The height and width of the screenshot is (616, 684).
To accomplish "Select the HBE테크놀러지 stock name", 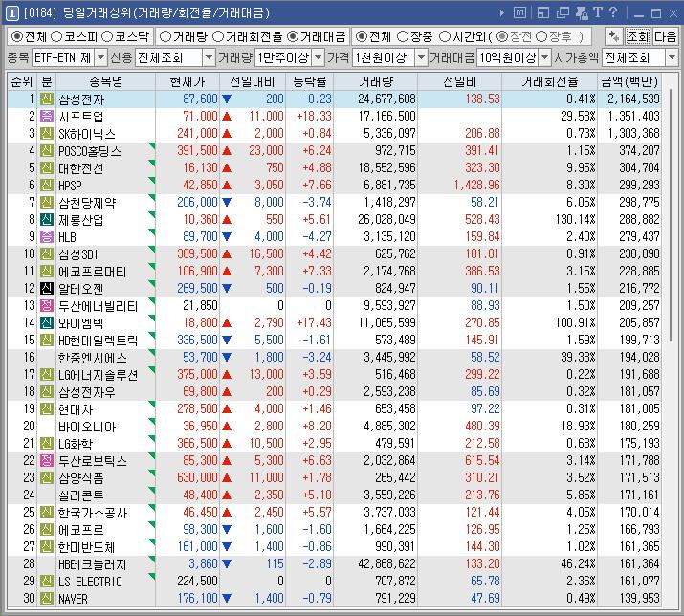I will point(92,564).
